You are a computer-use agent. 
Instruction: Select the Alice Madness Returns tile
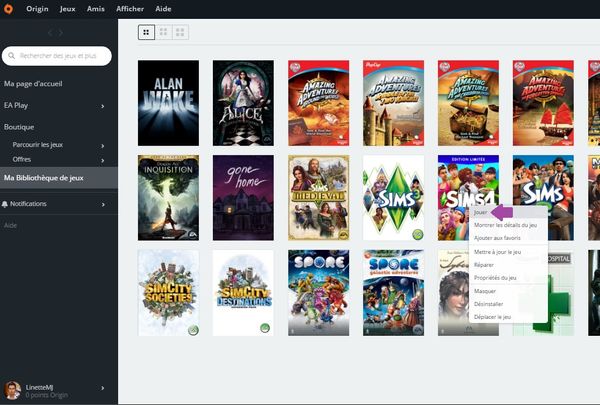[x=243, y=103]
